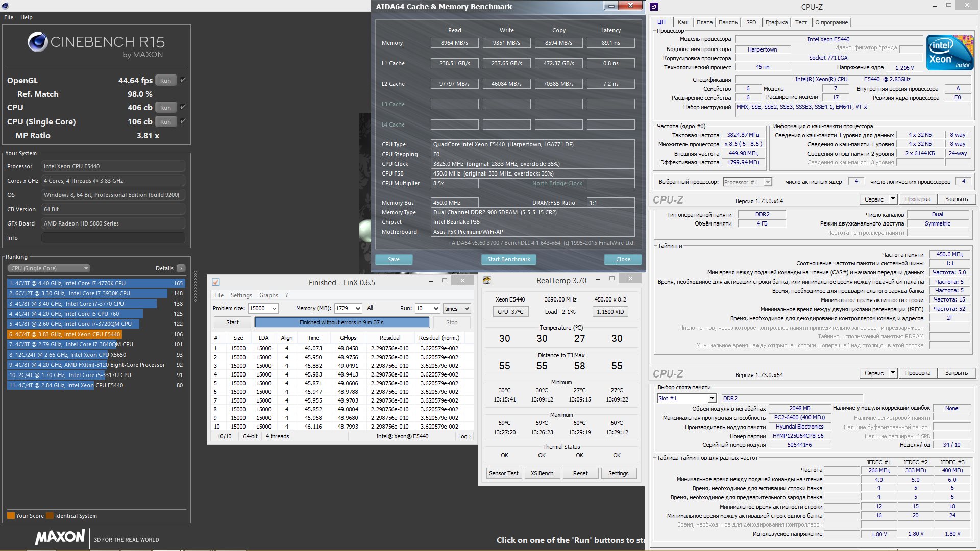Viewport: 980px width, 551px height.
Task: Click the 1.1500 VID button in RealTemp
Action: click(610, 312)
